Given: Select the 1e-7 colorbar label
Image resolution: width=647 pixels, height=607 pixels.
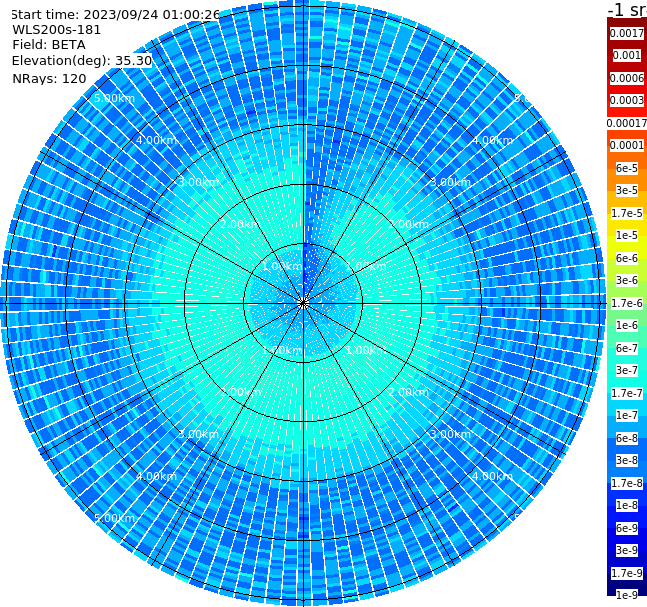Looking at the screenshot, I should pyautogui.click(x=627, y=415).
